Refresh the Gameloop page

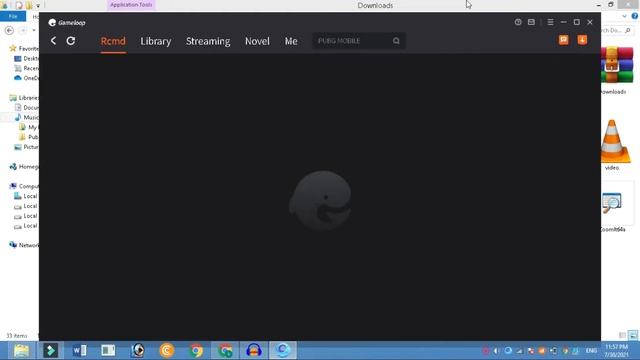71,41
